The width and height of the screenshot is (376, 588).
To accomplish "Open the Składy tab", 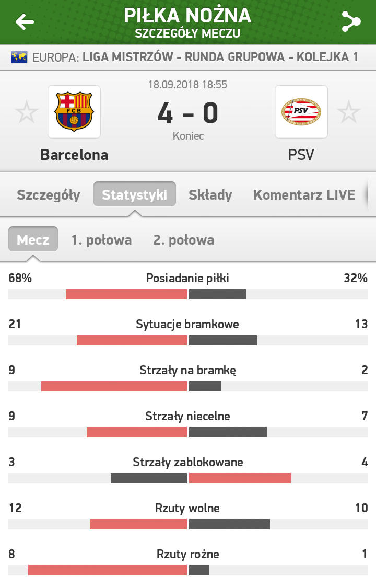I will click(210, 195).
